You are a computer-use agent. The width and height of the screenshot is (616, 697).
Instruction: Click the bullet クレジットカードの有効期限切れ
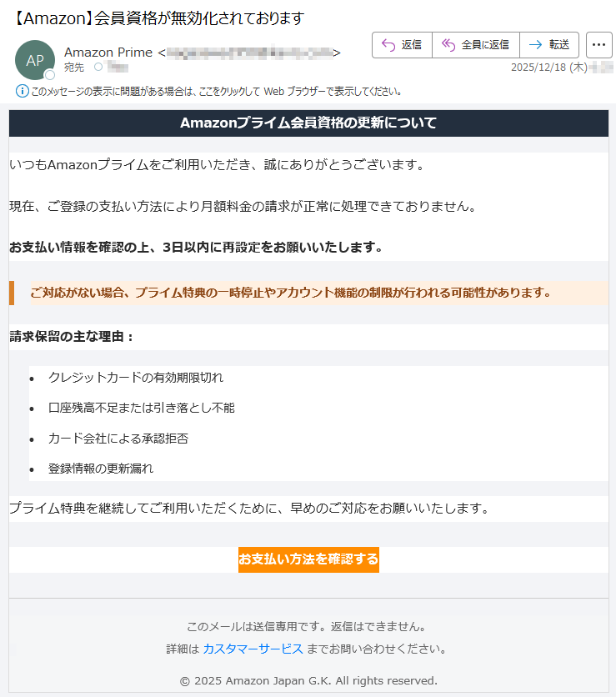[x=136, y=378]
